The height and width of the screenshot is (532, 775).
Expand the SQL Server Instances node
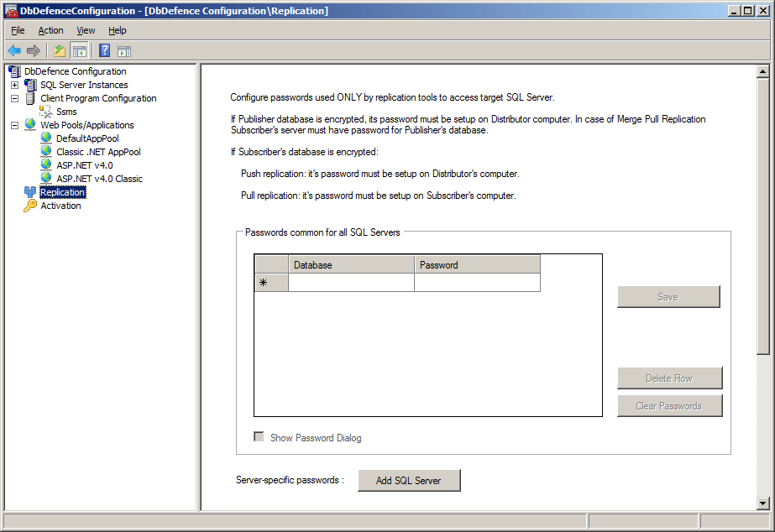pyautogui.click(x=14, y=85)
